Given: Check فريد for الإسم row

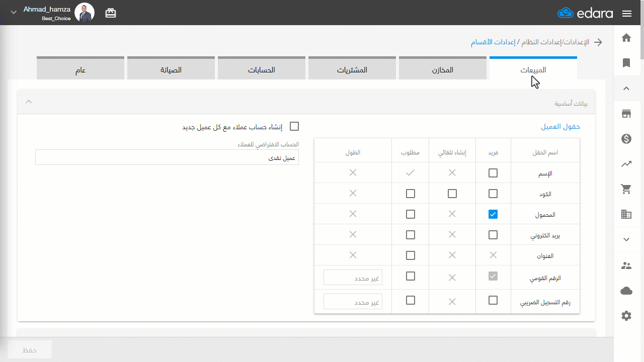Looking at the screenshot, I should pyautogui.click(x=493, y=173).
